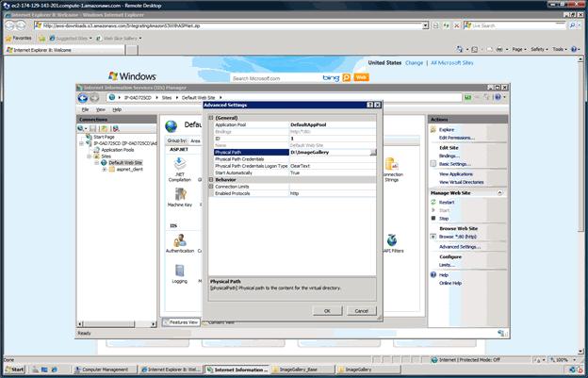Click the Physical Path browse ellipsis button
Viewport: 588px width, 378px height.
click(373, 153)
